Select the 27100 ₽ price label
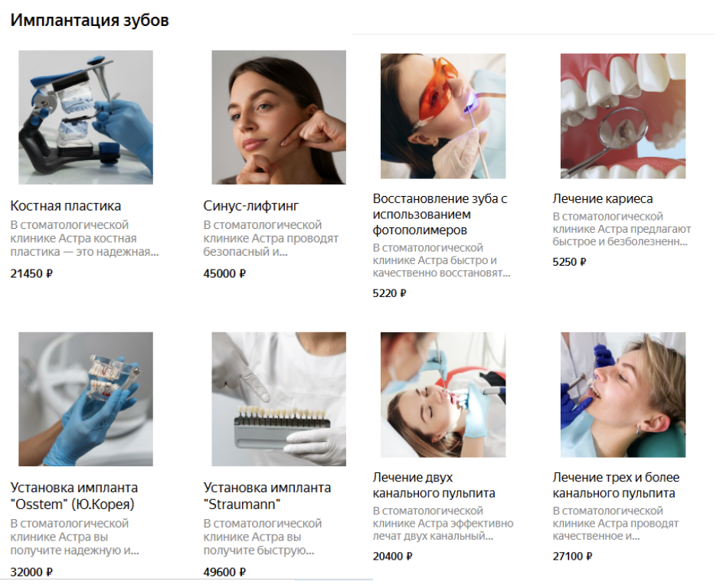 pyautogui.click(x=573, y=557)
